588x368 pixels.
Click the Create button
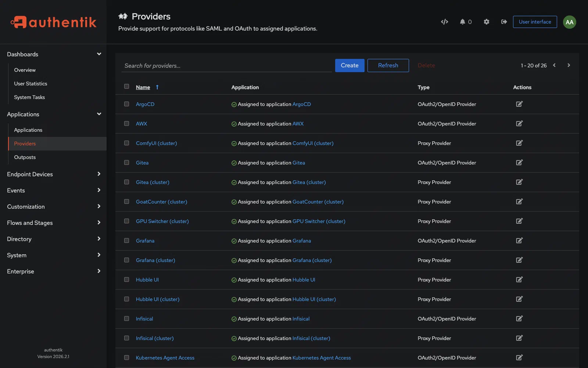click(349, 66)
